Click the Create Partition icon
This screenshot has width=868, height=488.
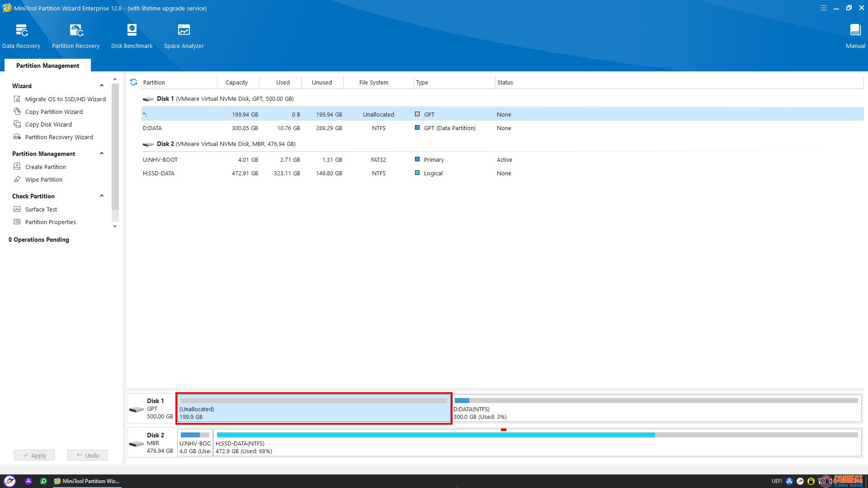[17, 166]
